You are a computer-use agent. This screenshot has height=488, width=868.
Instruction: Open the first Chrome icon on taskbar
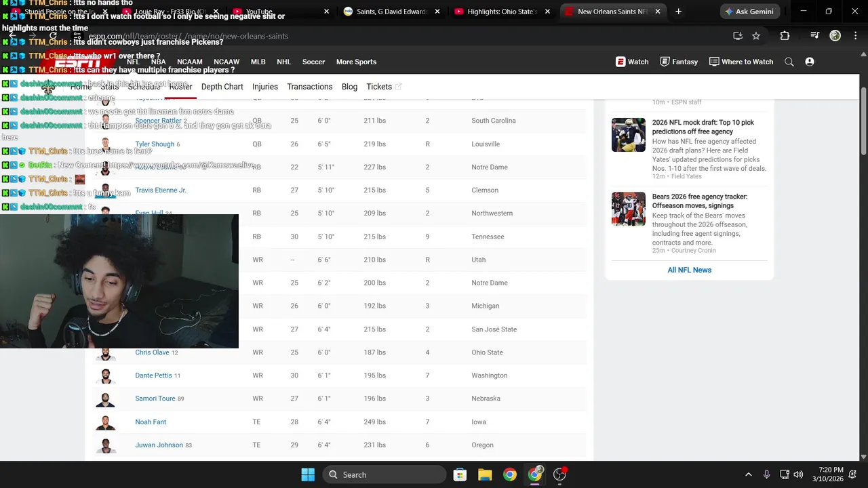point(510,474)
